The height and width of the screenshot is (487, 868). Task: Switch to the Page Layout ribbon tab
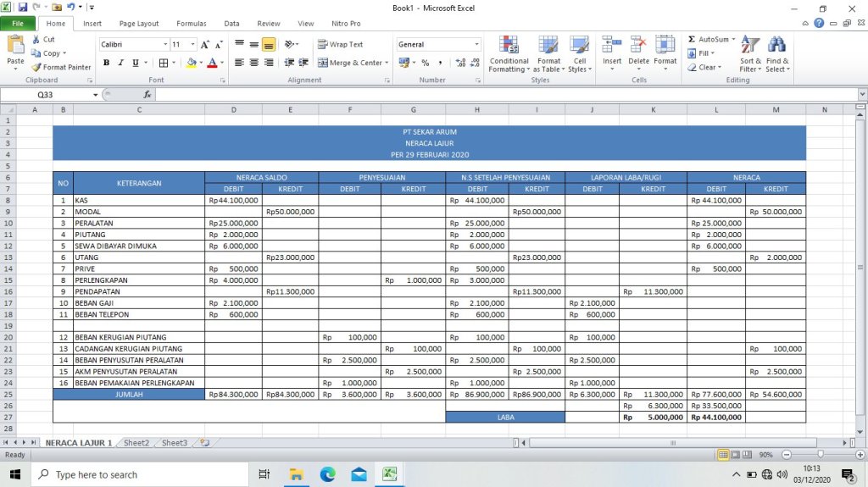tap(138, 24)
